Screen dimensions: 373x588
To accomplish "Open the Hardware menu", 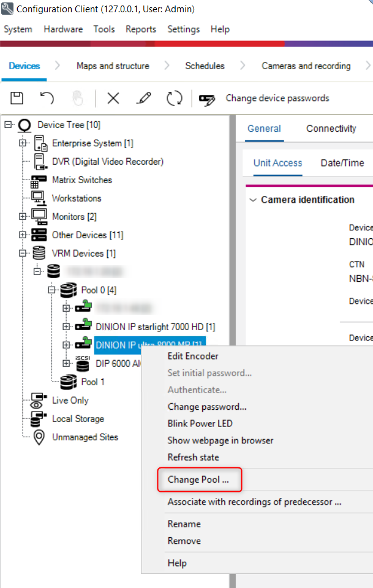I will 63,29.
